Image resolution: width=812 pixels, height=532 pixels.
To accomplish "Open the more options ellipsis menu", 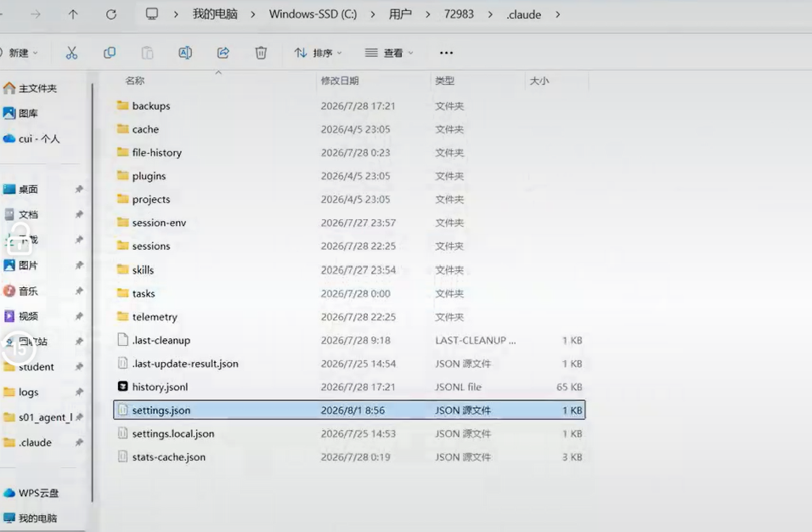I will (447, 53).
